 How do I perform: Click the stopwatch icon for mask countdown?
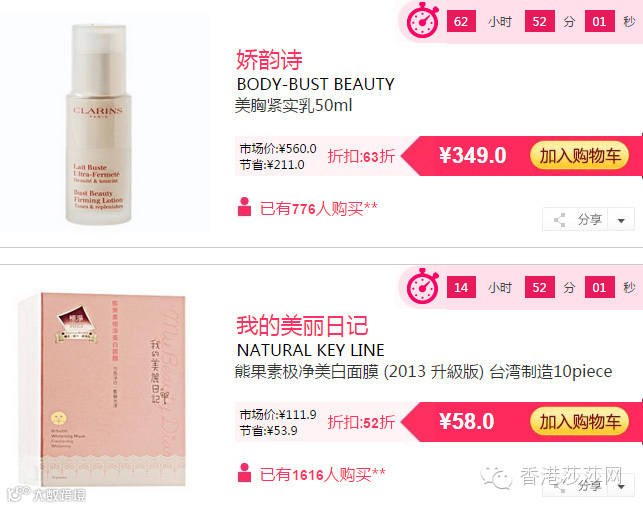pyautogui.click(x=422, y=287)
